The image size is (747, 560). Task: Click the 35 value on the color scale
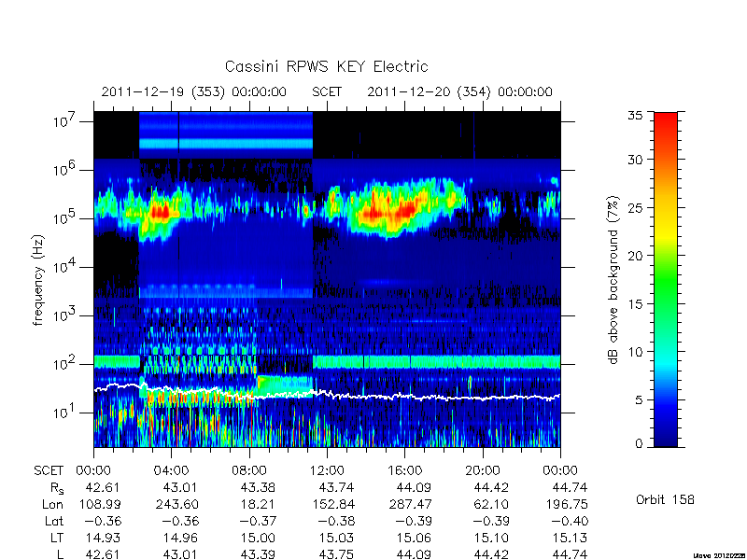pos(635,116)
